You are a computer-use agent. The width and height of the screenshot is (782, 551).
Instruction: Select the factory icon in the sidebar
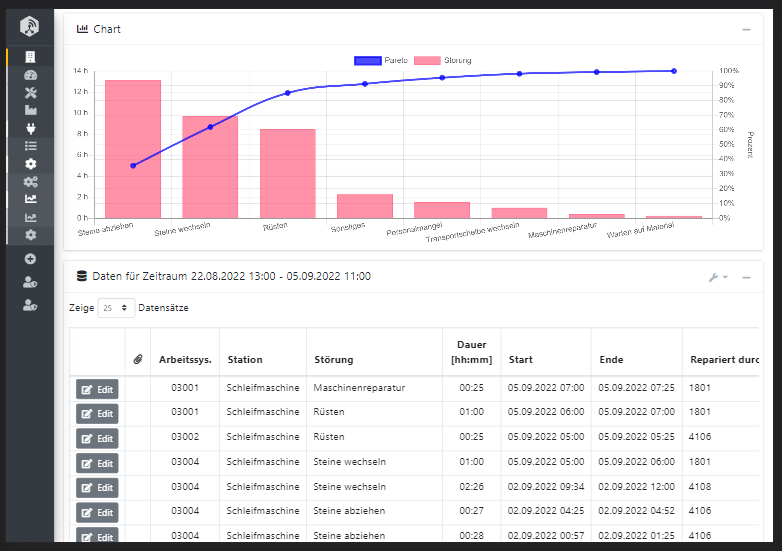pyautogui.click(x=30, y=110)
